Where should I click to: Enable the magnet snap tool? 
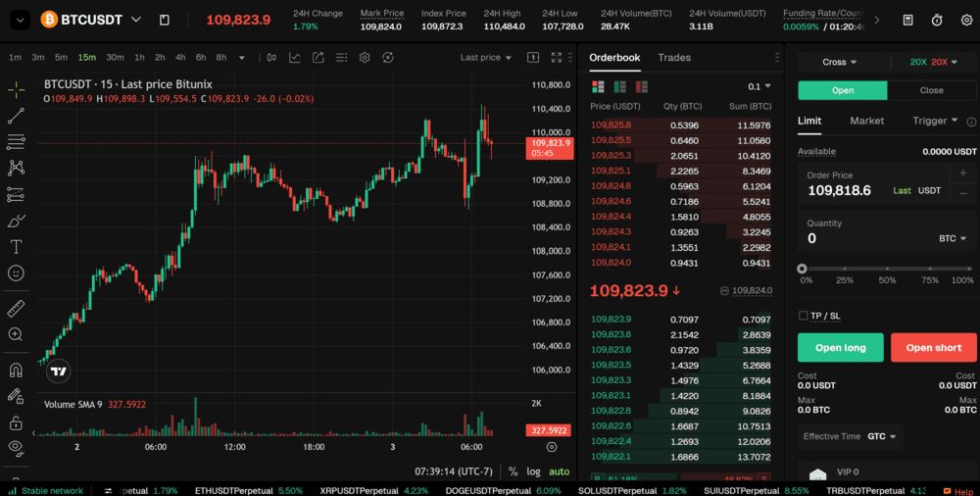[x=16, y=371]
